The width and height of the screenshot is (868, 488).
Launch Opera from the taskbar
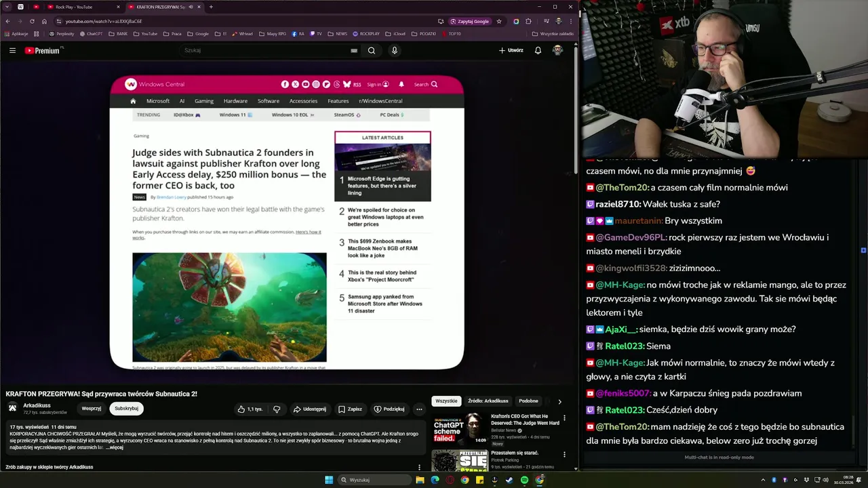tap(450, 480)
